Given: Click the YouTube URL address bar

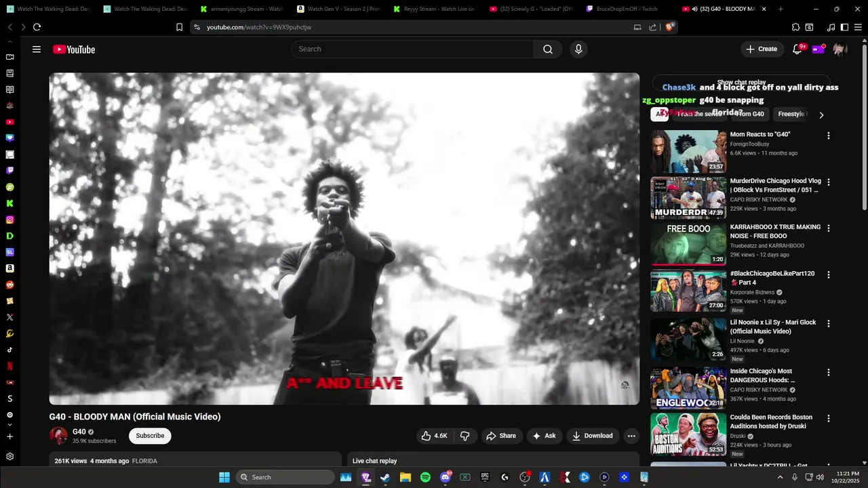Looking at the screenshot, I should coord(414,27).
